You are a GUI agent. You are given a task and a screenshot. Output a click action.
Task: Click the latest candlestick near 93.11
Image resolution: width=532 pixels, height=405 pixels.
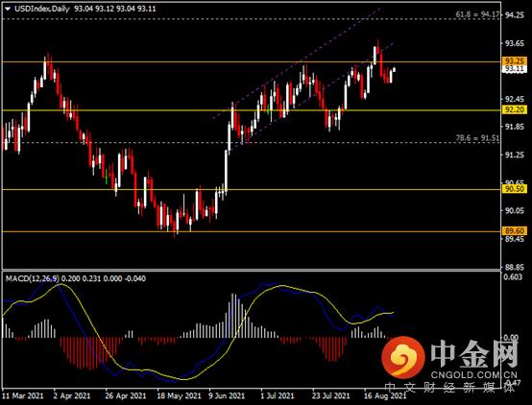click(x=394, y=70)
